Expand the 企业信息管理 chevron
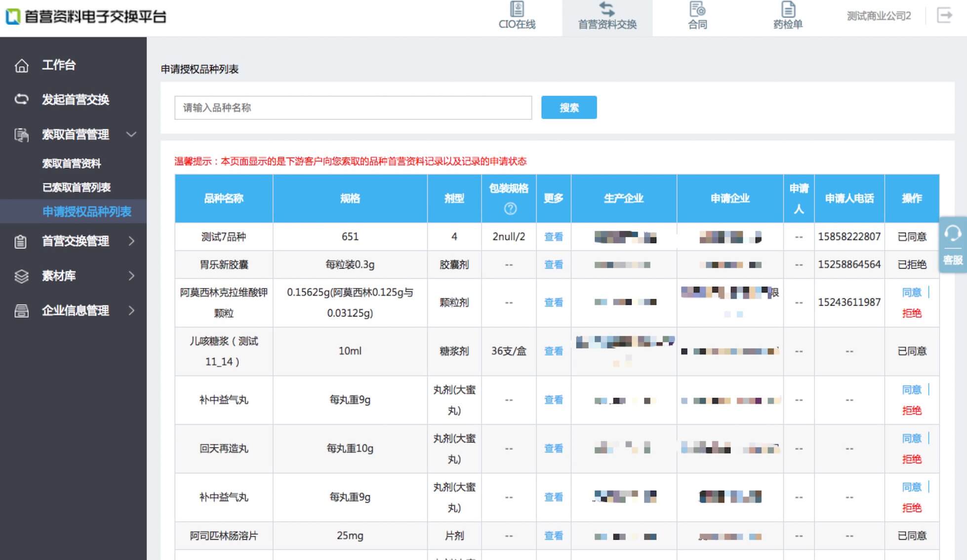Image resolution: width=967 pixels, height=560 pixels. point(131,310)
